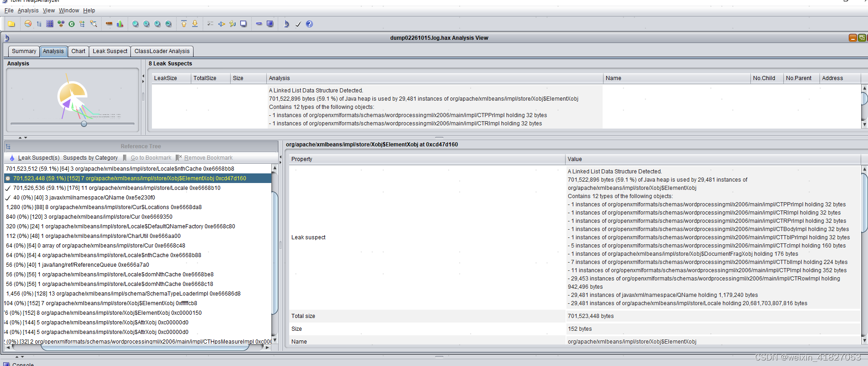
Task: Click the green and brown circles icon
Action: click(x=61, y=24)
